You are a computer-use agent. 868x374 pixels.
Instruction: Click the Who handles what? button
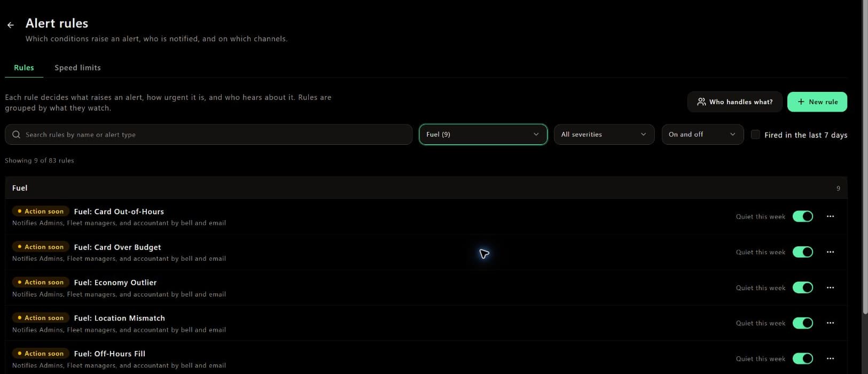pos(735,102)
